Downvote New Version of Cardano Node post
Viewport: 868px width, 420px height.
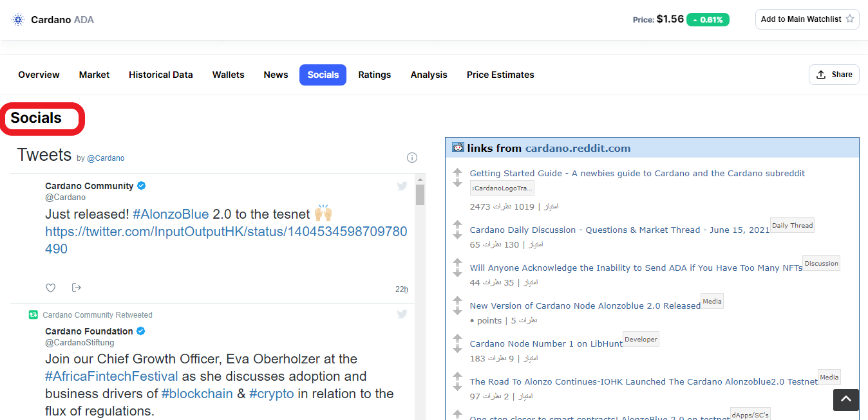[x=457, y=311]
